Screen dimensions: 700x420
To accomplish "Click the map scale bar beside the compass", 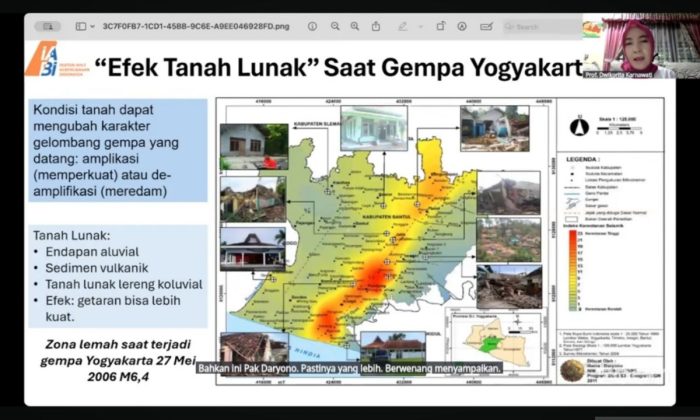I will click(620, 129).
